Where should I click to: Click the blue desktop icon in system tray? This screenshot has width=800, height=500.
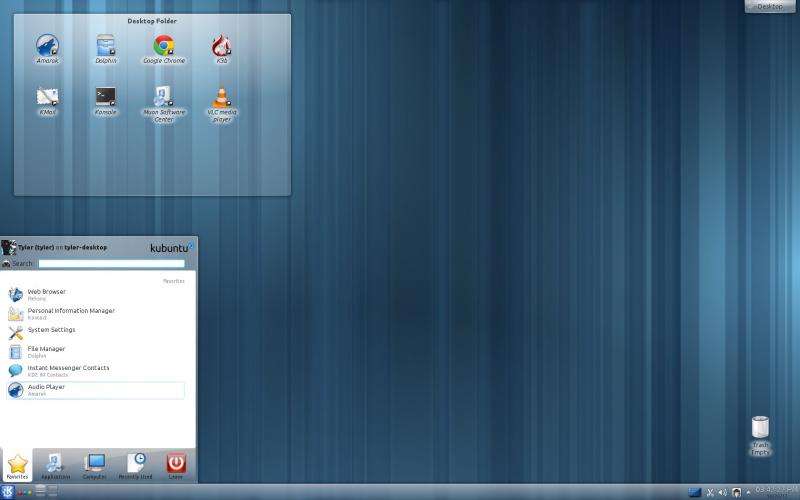[694, 492]
